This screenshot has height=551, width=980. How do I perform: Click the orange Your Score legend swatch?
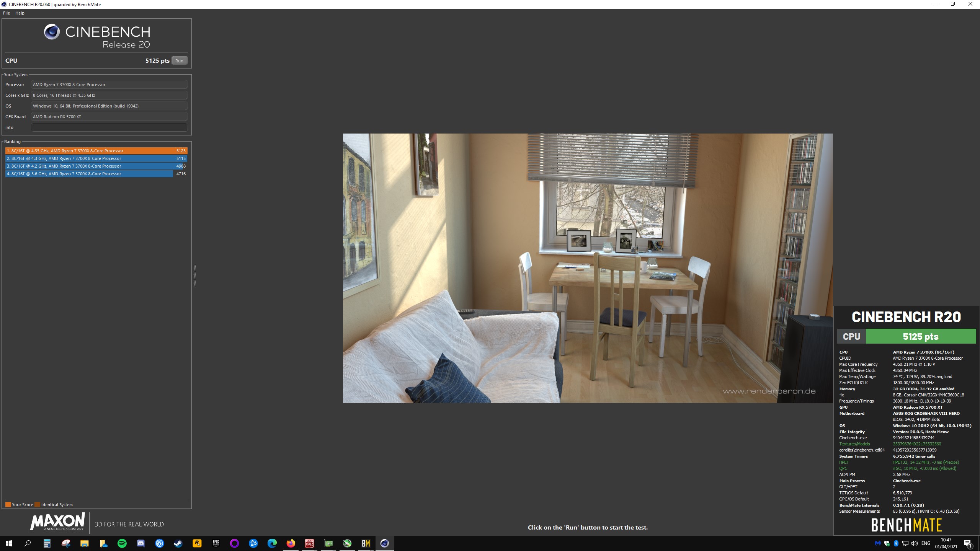(8, 504)
